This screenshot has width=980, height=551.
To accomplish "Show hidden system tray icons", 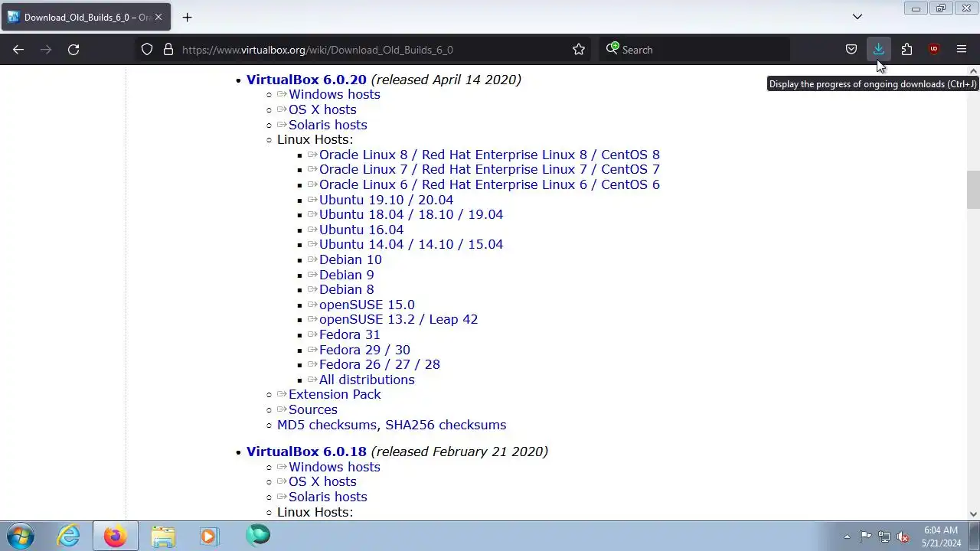I will coord(847,536).
